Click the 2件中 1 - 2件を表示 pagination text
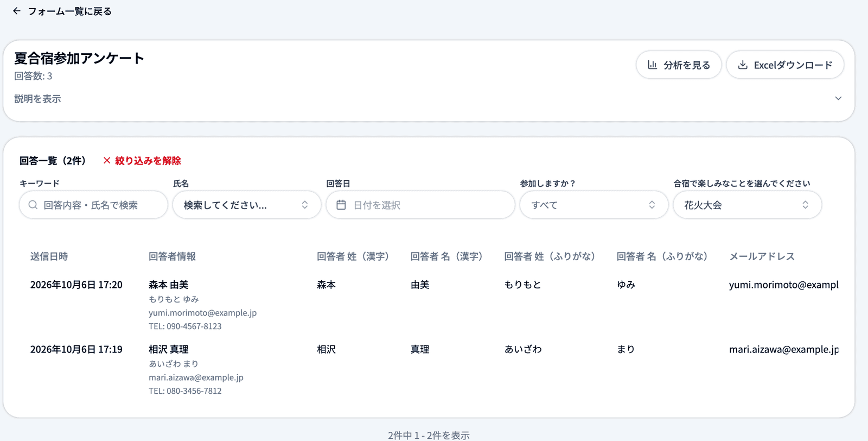The image size is (868, 441). 429,435
